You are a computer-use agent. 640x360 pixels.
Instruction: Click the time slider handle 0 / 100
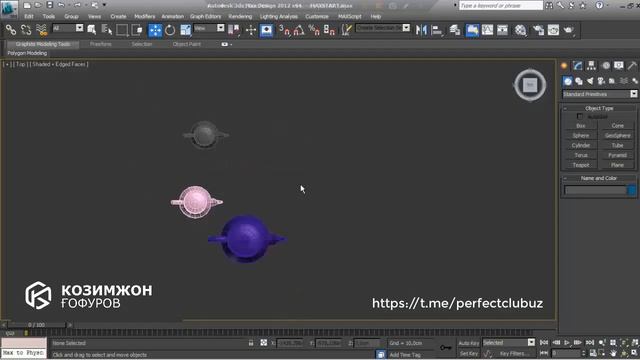click(x=37, y=325)
